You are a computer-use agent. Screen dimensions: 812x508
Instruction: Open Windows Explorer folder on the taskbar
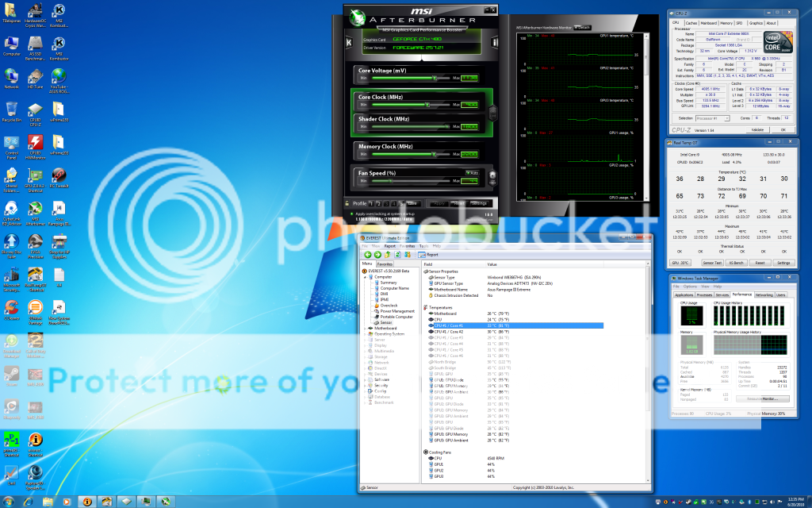pyautogui.click(x=48, y=502)
